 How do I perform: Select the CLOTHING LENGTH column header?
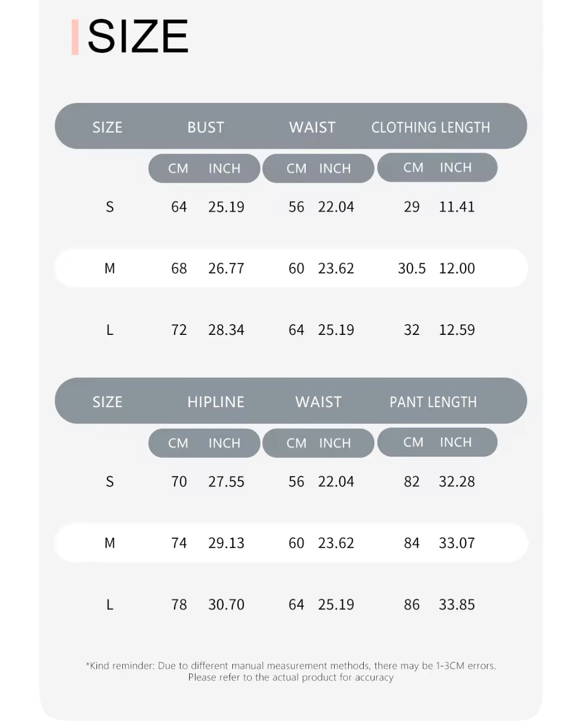431,127
